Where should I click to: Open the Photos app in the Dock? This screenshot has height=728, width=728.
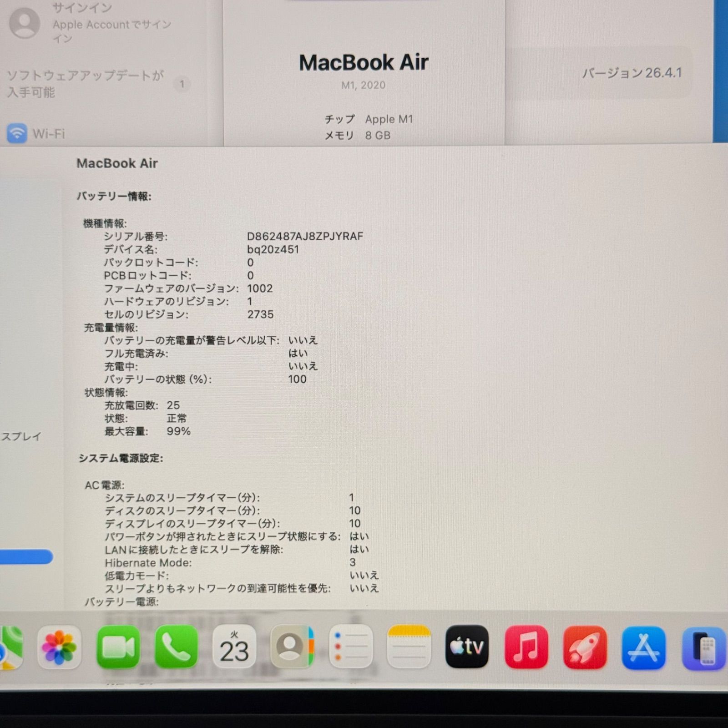point(59,647)
